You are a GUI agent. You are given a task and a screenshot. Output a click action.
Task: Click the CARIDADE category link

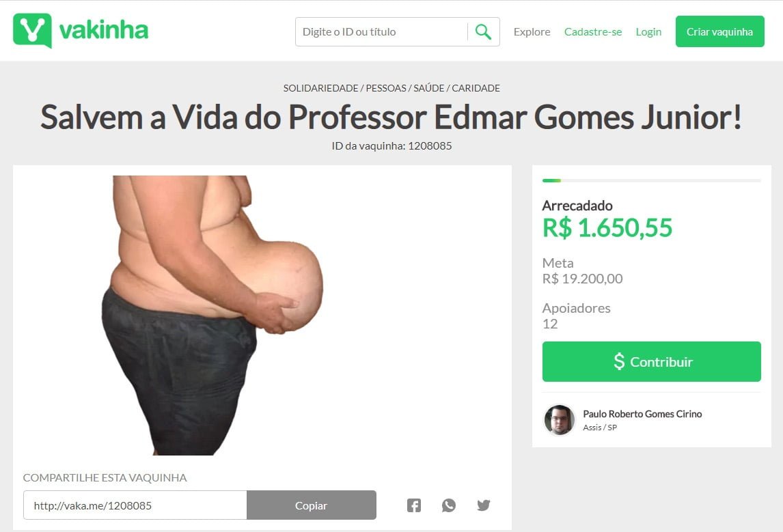pos(476,88)
